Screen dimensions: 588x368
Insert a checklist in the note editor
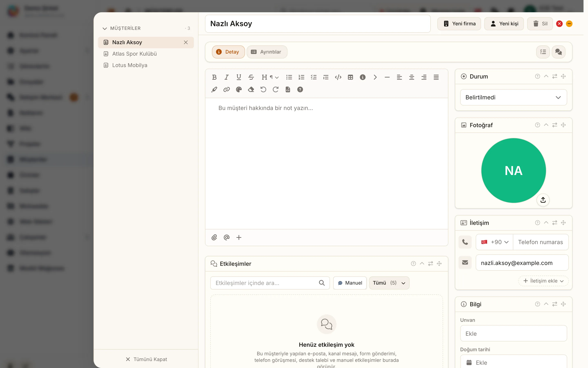[313, 77]
